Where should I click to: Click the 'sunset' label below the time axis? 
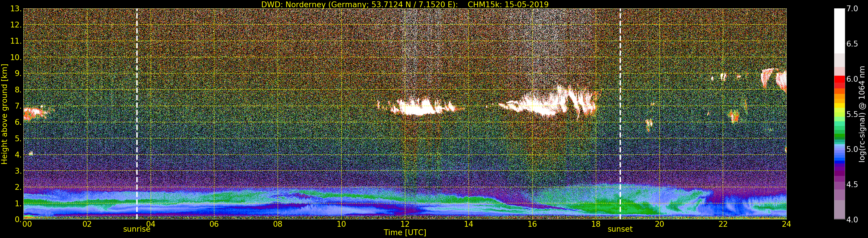pyautogui.click(x=620, y=229)
